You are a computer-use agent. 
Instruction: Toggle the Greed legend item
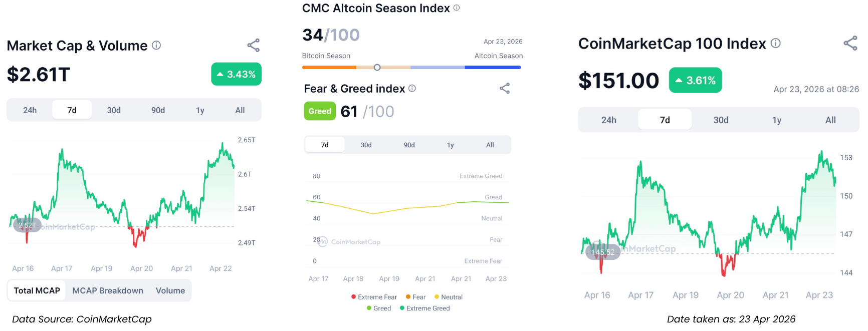(379, 308)
